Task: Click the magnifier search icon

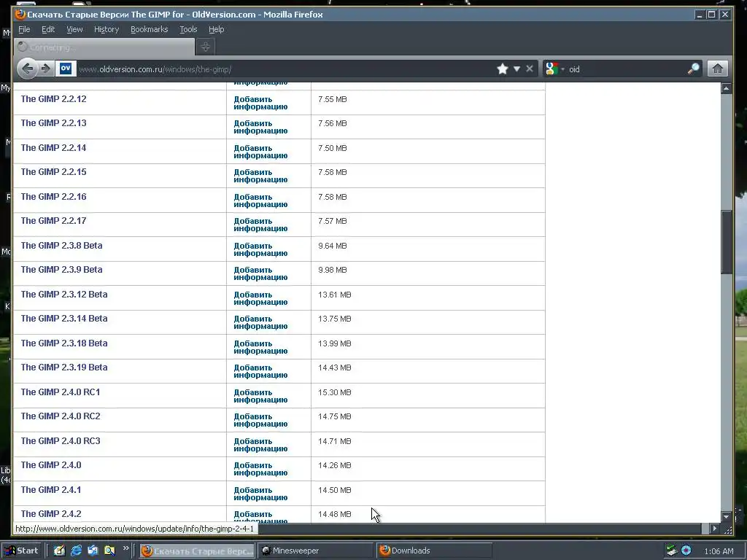Action: (x=694, y=69)
